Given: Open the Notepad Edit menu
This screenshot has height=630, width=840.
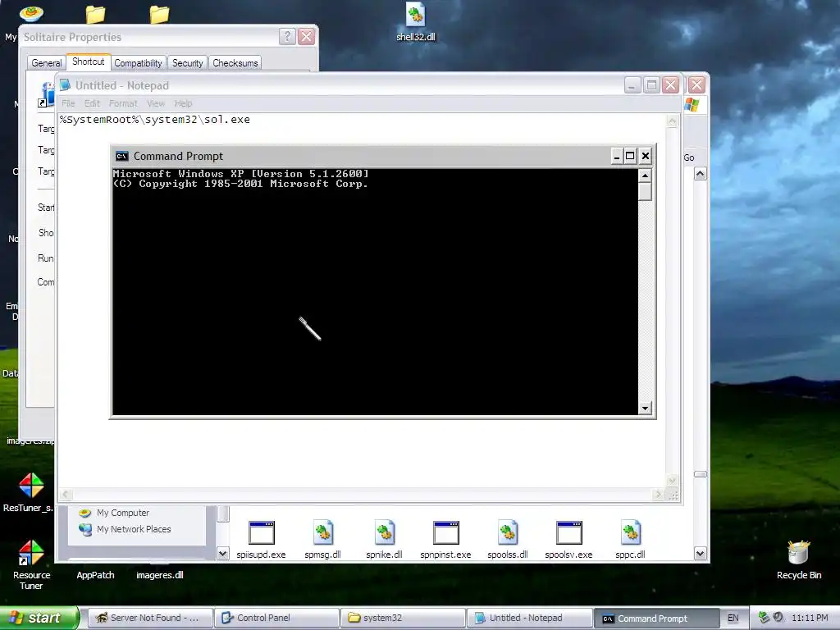Looking at the screenshot, I should [92, 103].
